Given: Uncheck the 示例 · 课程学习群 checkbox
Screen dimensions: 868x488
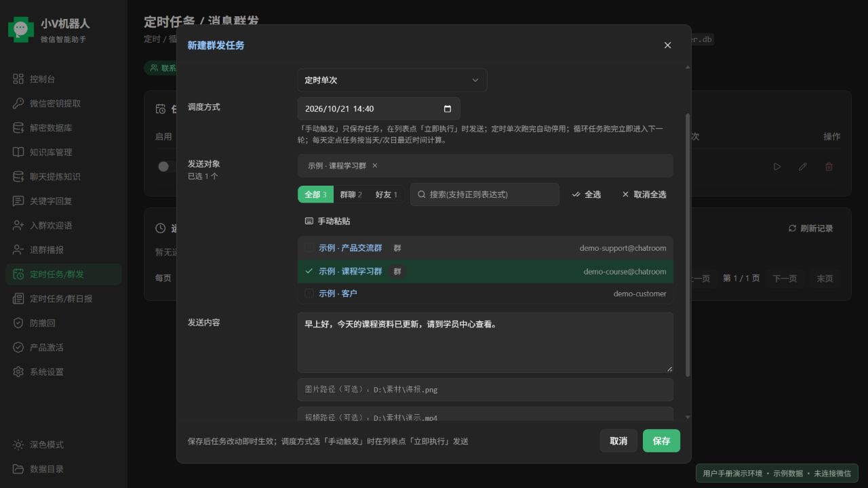Looking at the screenshot, I should [309, 271].
